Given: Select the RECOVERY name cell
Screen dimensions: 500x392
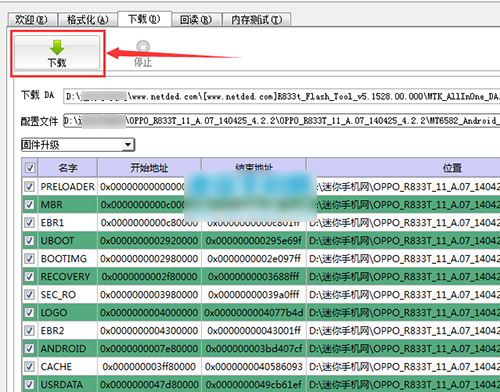Looking at the screenshot, I should (x=68, y=277).
